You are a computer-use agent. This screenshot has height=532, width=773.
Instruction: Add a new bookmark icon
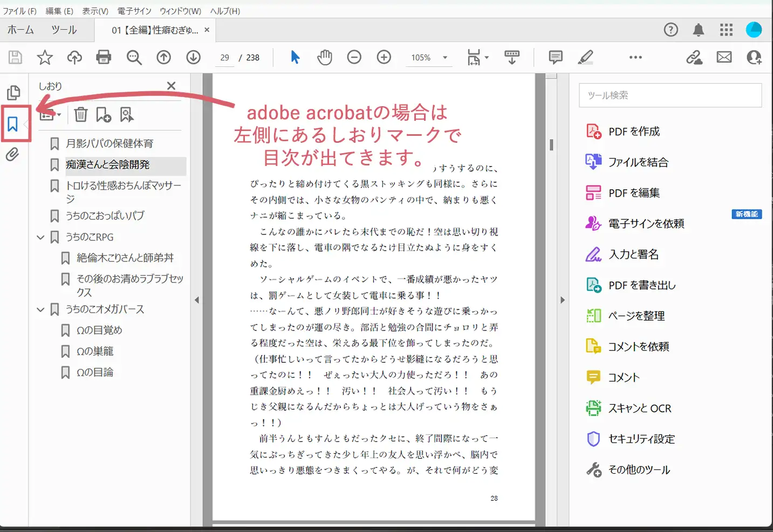coord(103,114)
